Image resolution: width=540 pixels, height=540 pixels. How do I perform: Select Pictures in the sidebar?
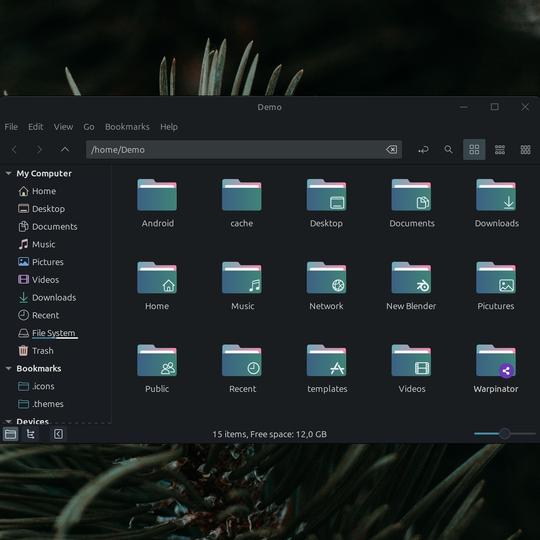[41, 262]
